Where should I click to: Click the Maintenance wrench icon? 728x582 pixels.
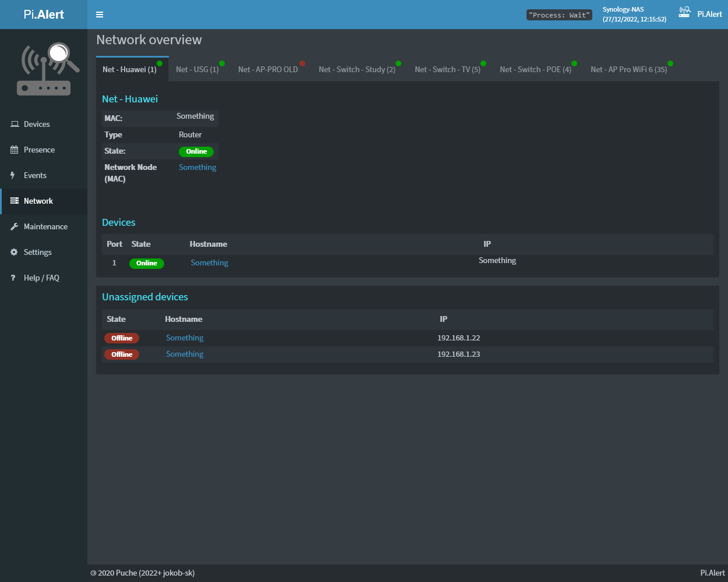[x=15, y=227]
